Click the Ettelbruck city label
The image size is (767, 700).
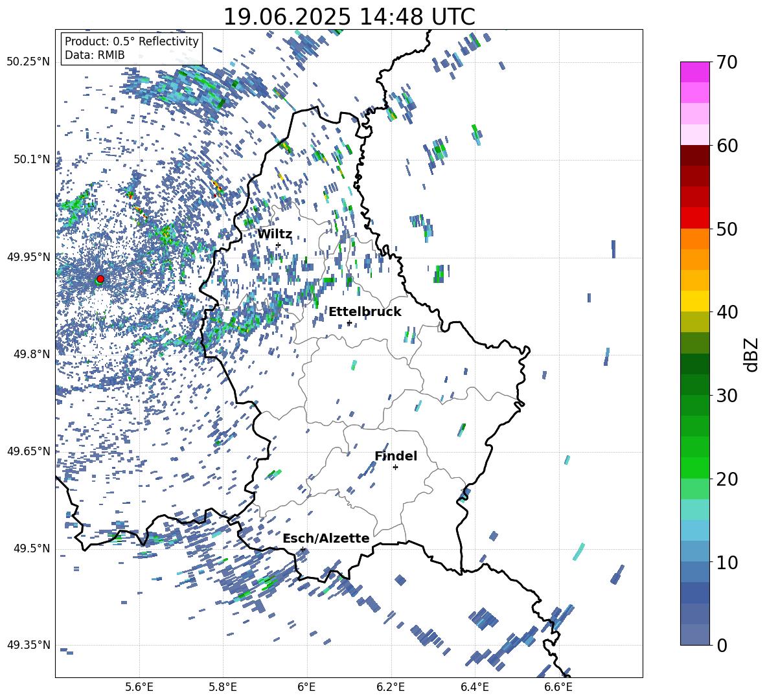(x=365, y=312)
